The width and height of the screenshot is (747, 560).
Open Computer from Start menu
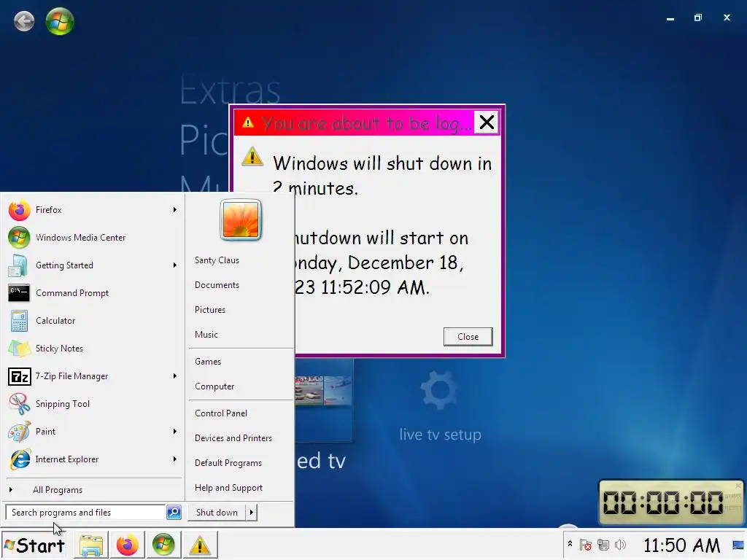click(214, 386)
